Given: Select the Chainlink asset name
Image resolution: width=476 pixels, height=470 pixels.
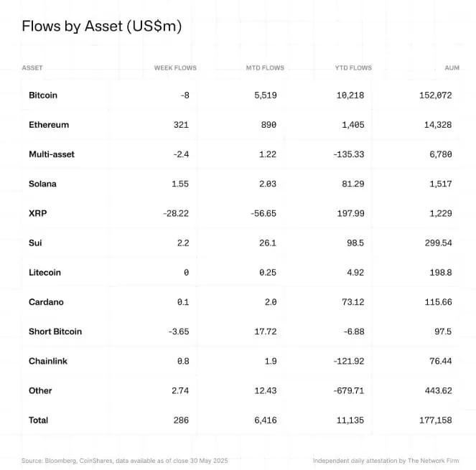Looking at the screenshot, I should pyautogui.click(x=48, y=361).
